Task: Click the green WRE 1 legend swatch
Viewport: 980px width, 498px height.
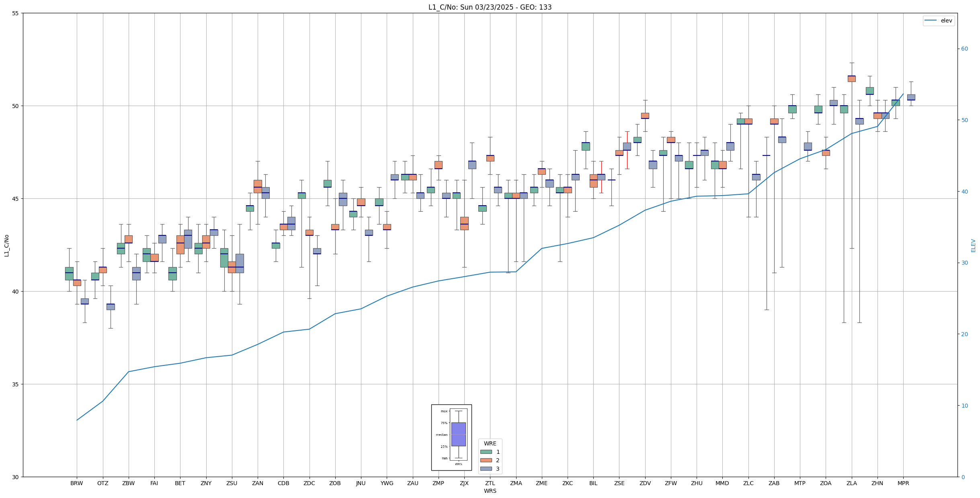Action: pos(486,452)
